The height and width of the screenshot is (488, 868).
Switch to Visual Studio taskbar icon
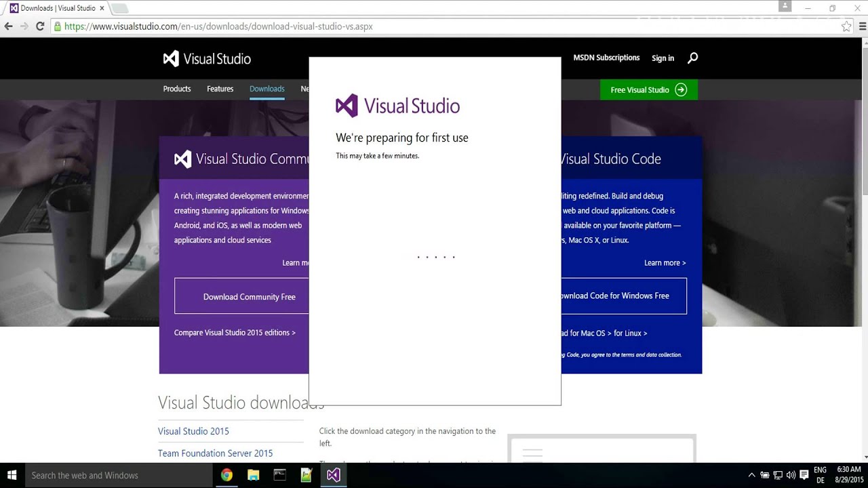pos(333,475)
